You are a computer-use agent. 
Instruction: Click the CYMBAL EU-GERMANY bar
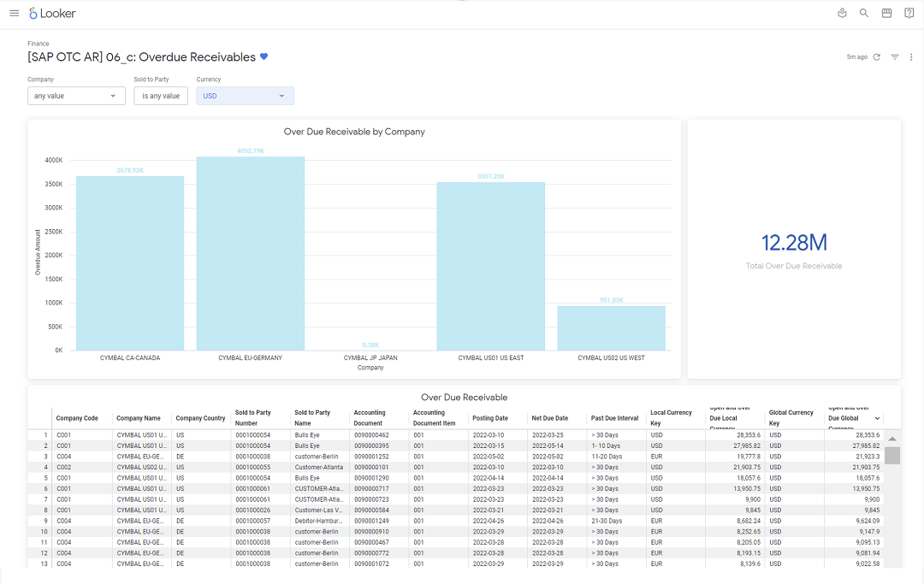251,253
